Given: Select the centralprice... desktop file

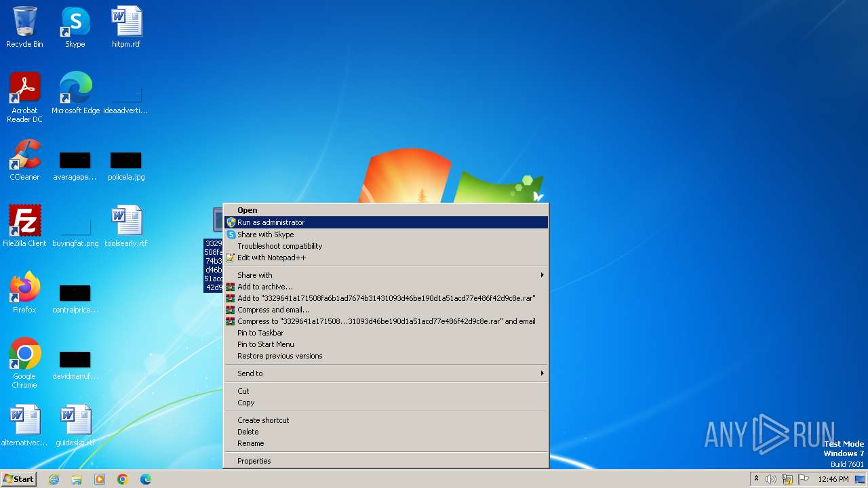Looking at the screenshot, I should click(75, 299).
